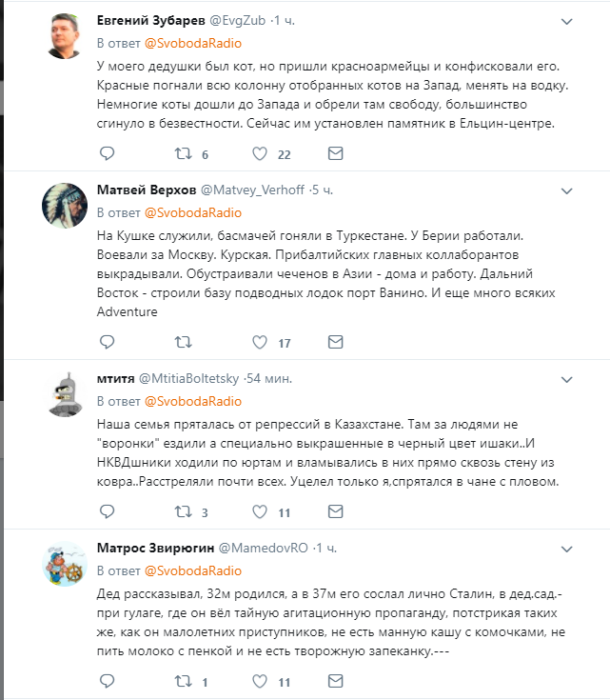Open dropdown menu on Евгений Зубарев's tweet
The image size is (610, 700).
(567, 21)
